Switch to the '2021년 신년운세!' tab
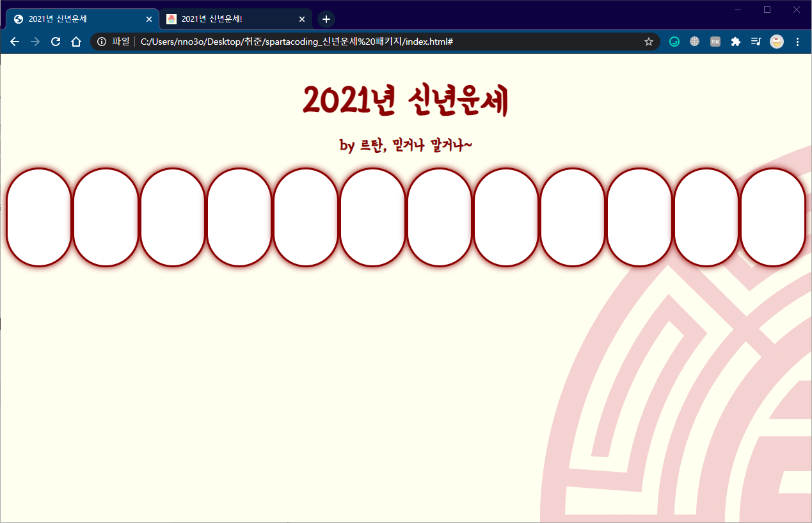The width and height of the screenshot is (812, 523). click(x=235, y=19)
